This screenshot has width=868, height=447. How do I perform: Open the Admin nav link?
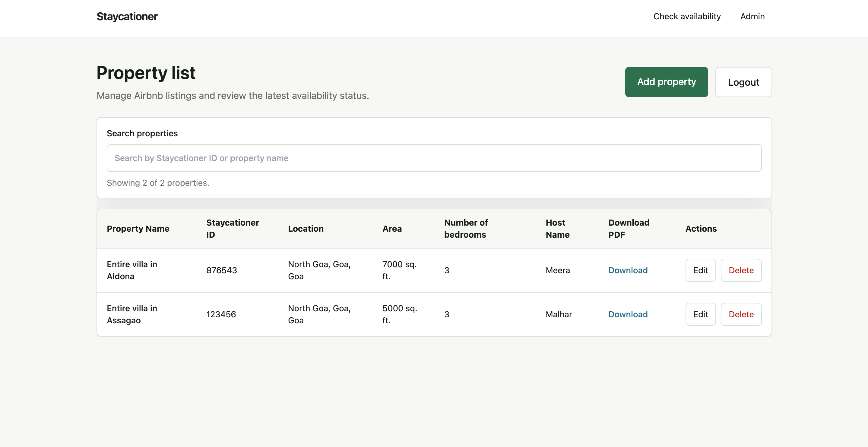pyautogui.click(x=752, y=16)
